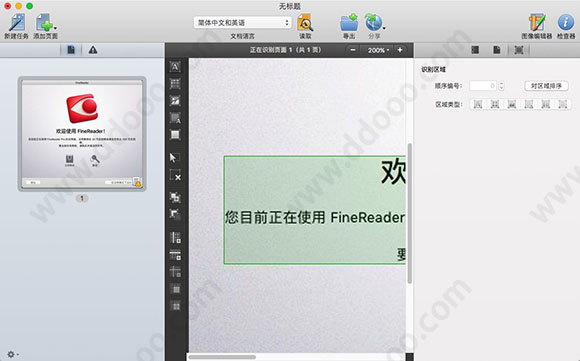Viewport: 580px width, 361px height.
Task: Select the arrow pointer tool
Action: coord(174,158)
